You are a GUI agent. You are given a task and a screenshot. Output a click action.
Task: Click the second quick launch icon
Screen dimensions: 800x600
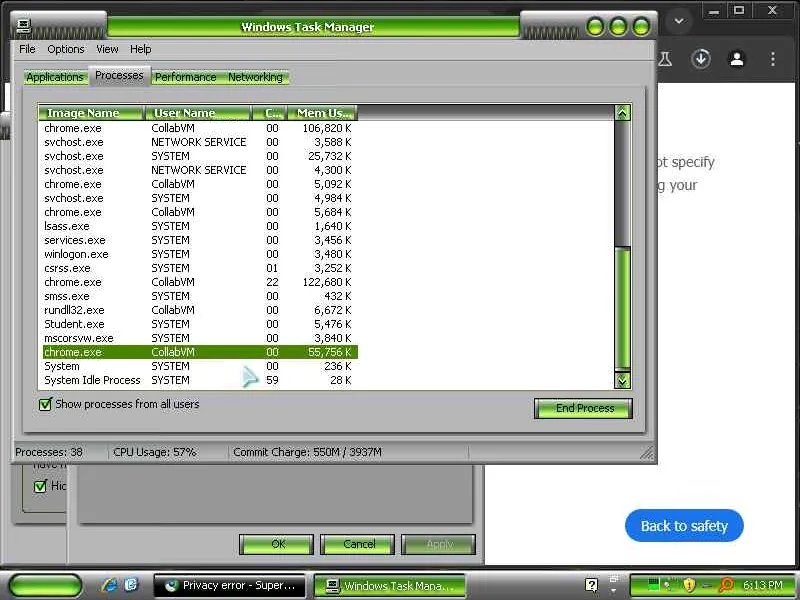pyautogui.click(x=131, y=585)
